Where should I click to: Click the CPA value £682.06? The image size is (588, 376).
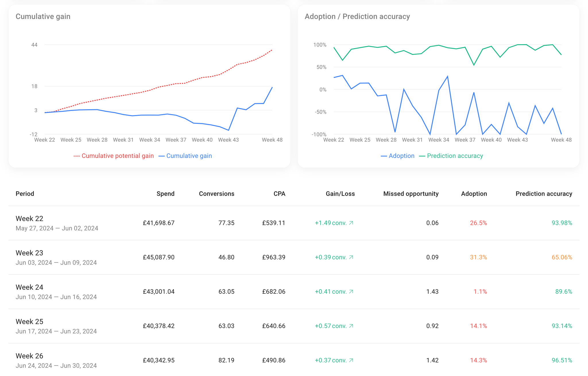point(274,292)
